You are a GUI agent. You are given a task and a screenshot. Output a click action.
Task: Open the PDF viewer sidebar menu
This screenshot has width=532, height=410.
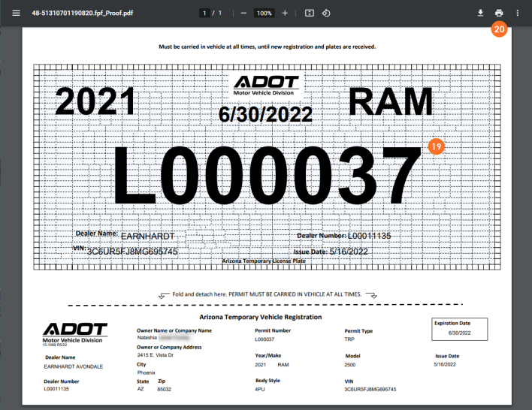click(x=16, y=14)
